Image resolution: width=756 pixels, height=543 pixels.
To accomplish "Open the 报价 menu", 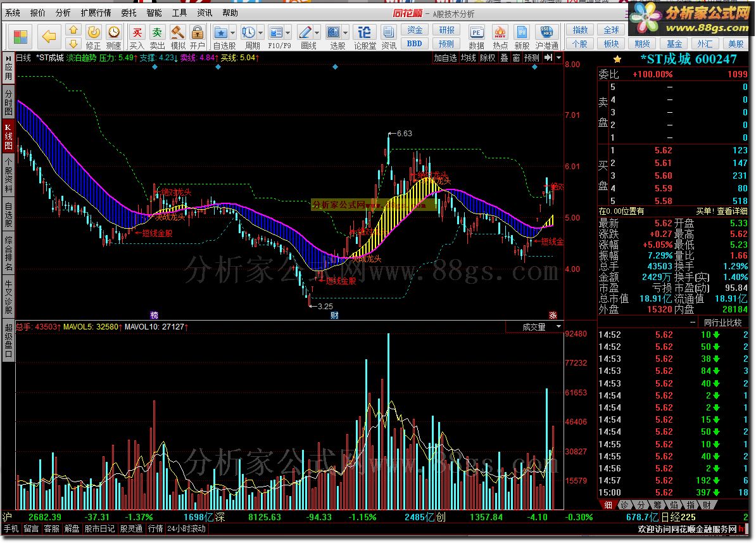I will (37, 13).
